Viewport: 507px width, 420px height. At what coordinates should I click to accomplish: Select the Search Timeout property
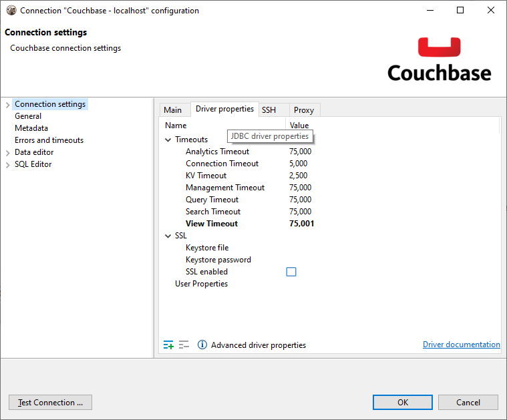(x=213, y=212)
